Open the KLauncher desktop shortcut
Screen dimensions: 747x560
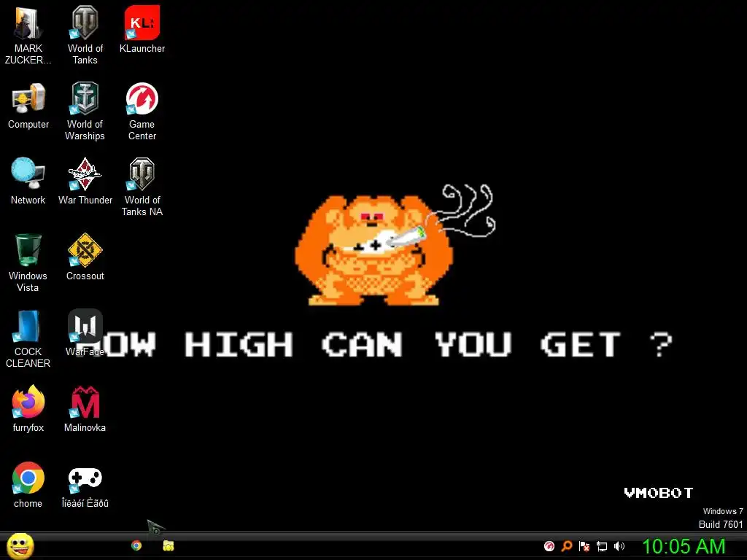[142, 23]
